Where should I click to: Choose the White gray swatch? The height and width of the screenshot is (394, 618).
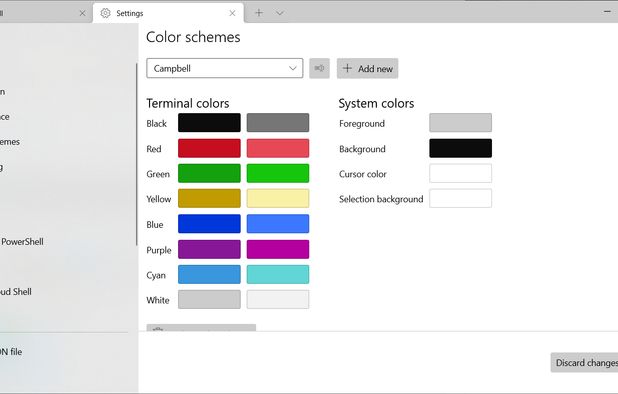[209, 299]
